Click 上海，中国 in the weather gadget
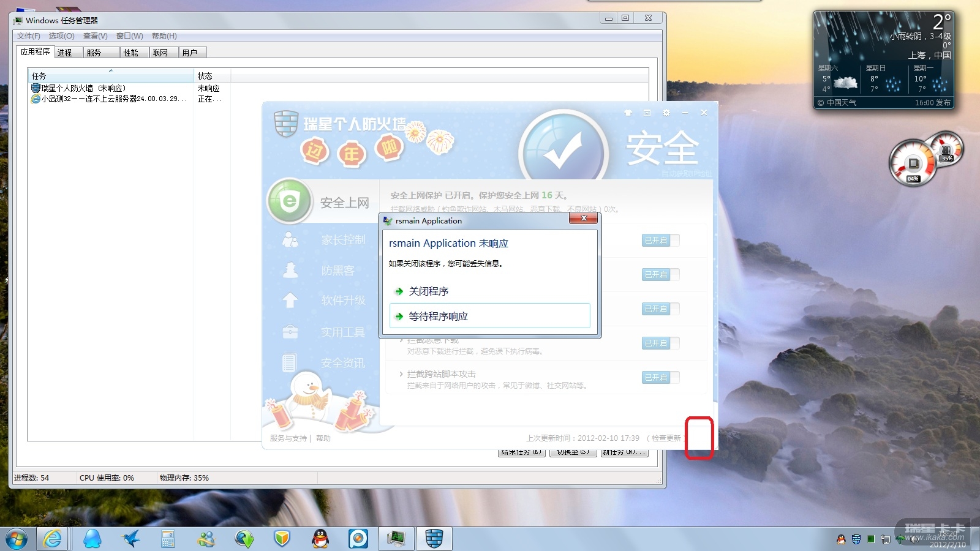 (929, 55)
